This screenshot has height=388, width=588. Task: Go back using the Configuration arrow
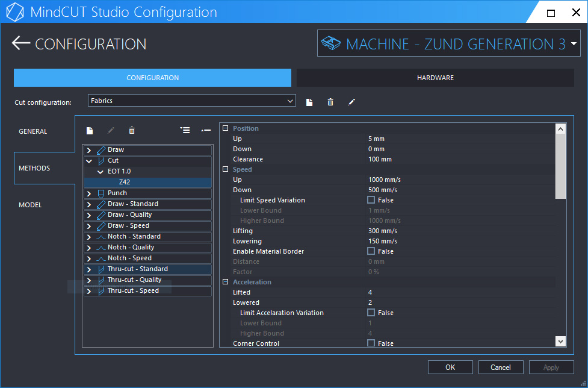(x=21, y=43)
